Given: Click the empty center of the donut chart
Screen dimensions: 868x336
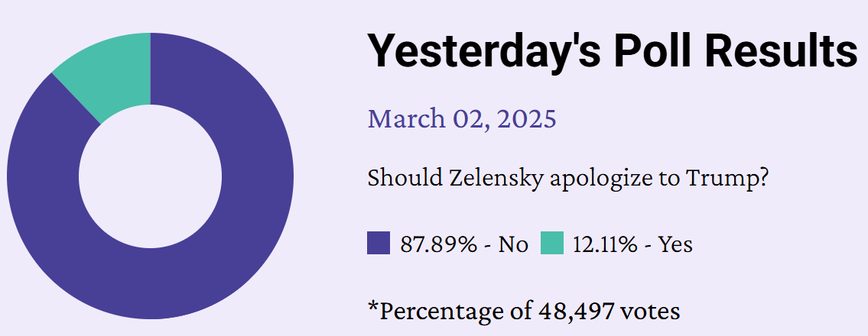Looking at the screenshot, I should (150, 176).
